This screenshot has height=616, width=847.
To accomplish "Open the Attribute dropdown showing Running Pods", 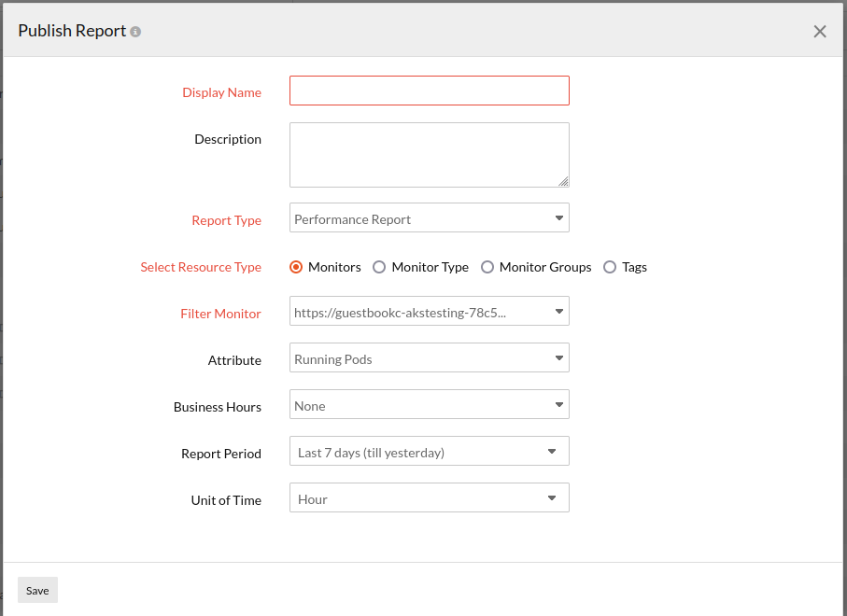I will tap(429, 358).
